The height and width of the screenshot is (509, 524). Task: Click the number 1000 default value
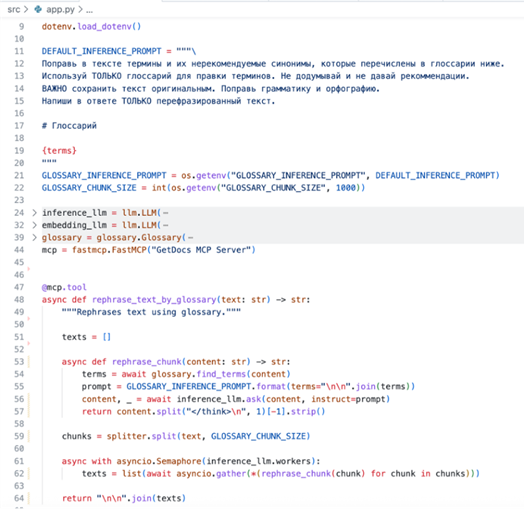(346, 188)
